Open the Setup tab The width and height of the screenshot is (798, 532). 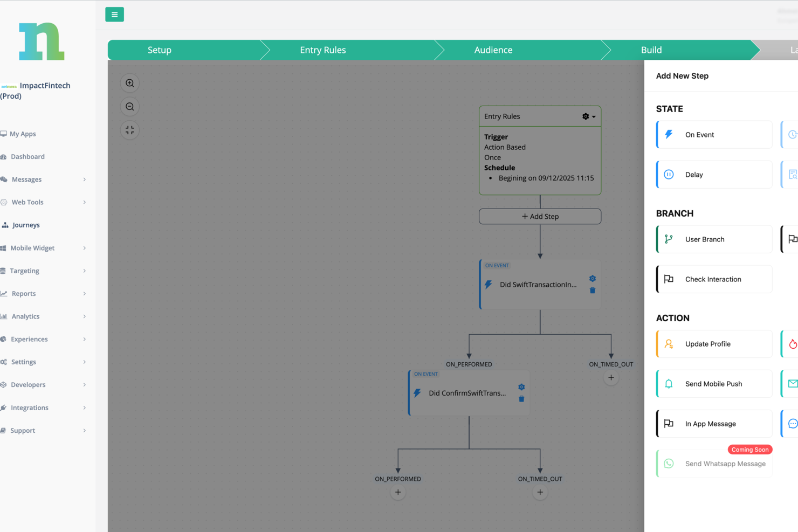(x=160, y=50)
